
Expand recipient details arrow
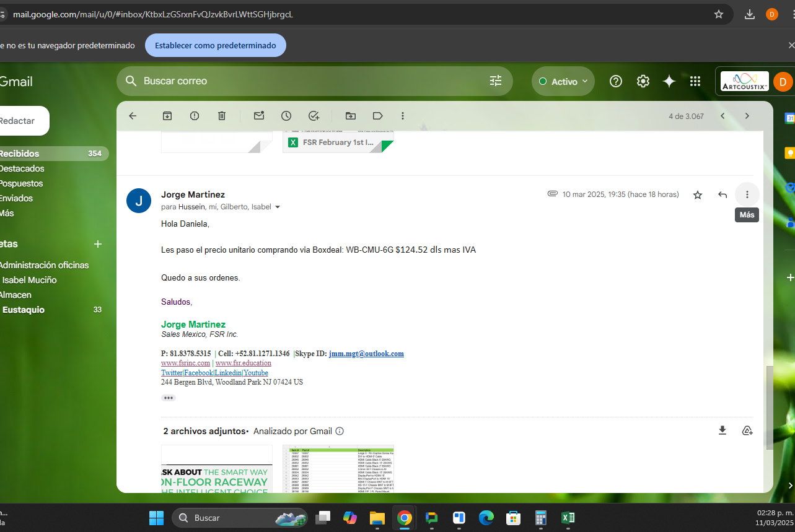pos(278,207)
